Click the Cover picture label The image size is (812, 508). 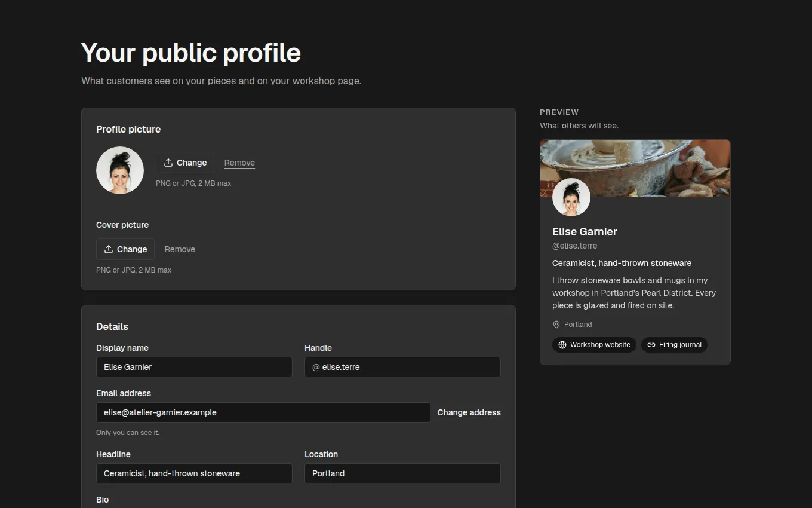(x=122, y=225)
